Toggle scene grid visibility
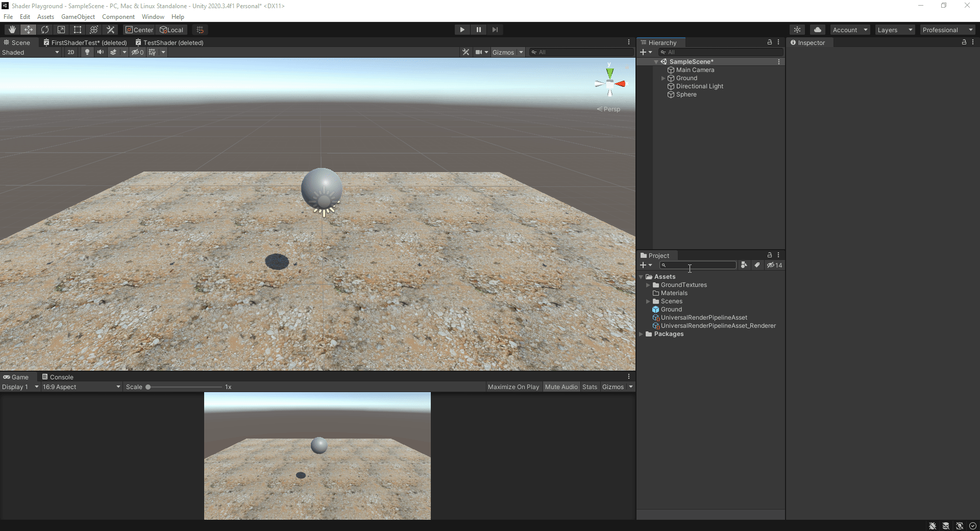The height and width of the screenshot is (531, 980). click(152, 52)
